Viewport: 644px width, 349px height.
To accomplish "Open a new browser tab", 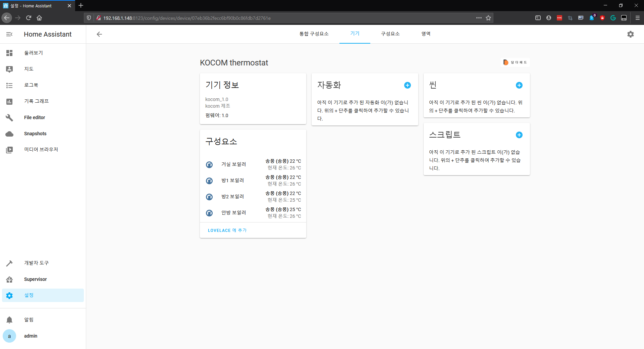I will tap(81, 5).
